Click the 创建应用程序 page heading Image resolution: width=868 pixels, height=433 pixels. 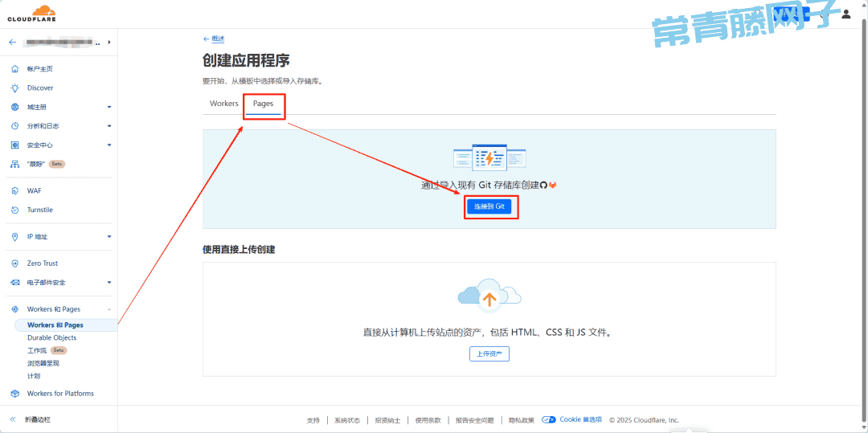coord(247,61)
